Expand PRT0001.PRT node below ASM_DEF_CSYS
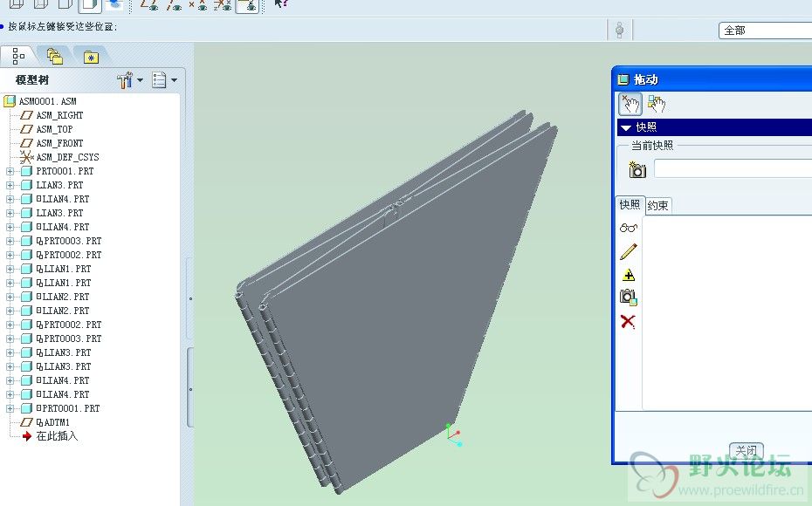 coord(10,171)
